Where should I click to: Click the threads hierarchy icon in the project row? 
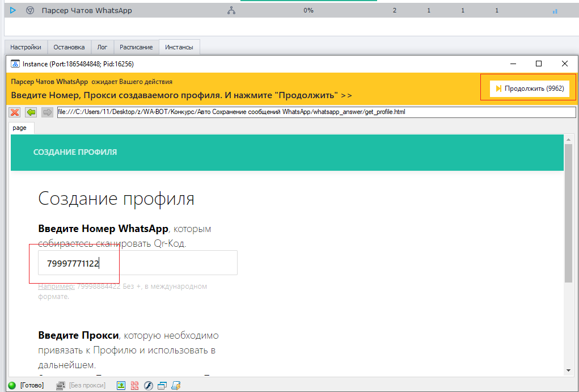pos(231,10)
